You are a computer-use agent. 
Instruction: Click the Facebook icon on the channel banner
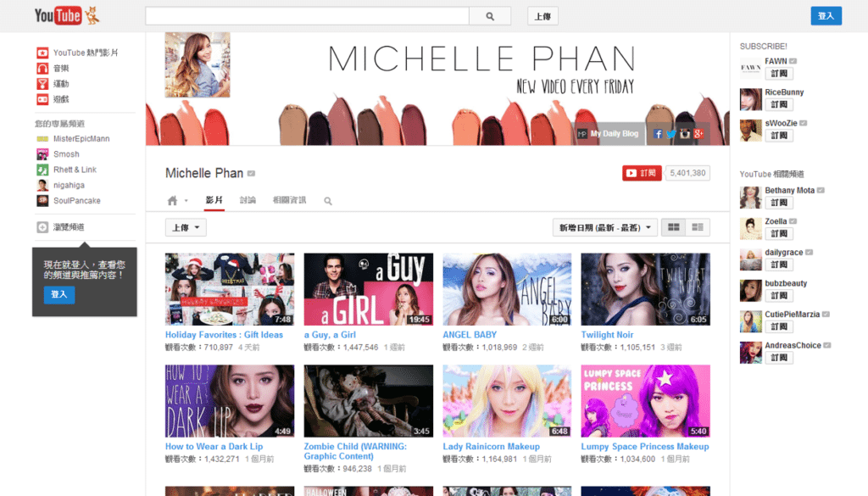tap(657, 133)
